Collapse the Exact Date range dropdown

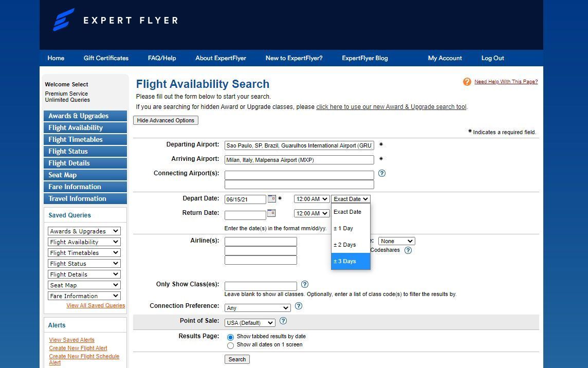351,199
